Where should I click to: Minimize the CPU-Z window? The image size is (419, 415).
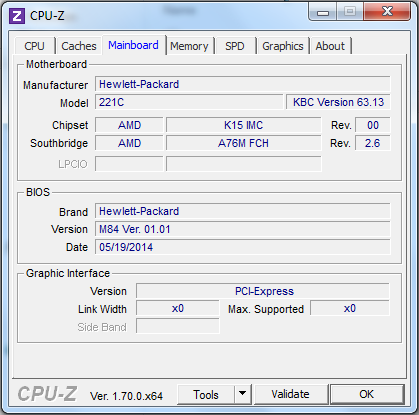(323, 12)
